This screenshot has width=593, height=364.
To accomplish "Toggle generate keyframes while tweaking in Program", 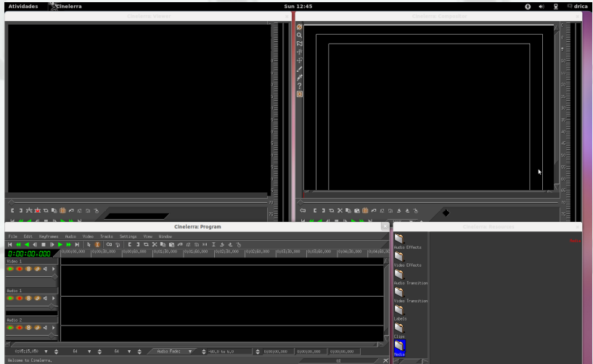I will pyautogui.click(x=109, y=244).
